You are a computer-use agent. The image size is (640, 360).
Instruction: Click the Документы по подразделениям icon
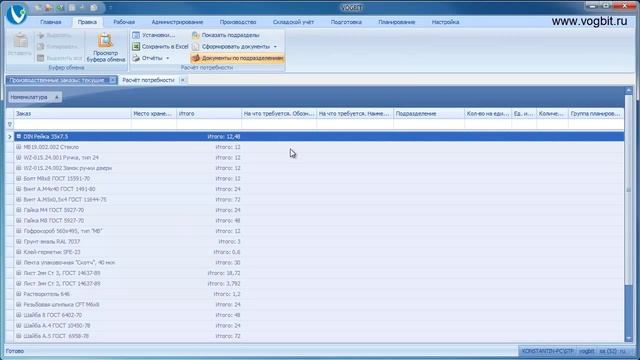(x=196, y=58)
